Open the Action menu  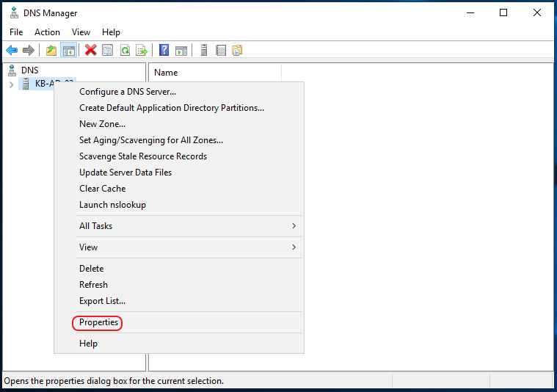[x=47, y=32]
